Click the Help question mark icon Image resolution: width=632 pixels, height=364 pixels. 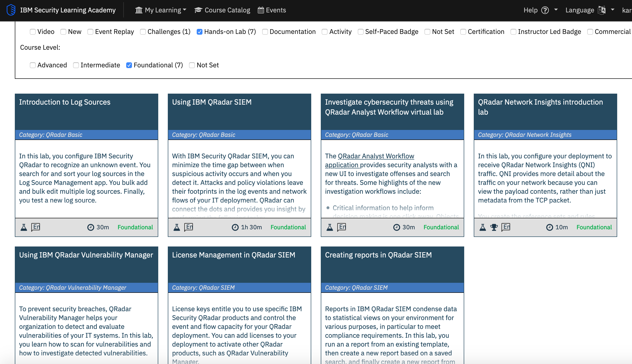545,10
